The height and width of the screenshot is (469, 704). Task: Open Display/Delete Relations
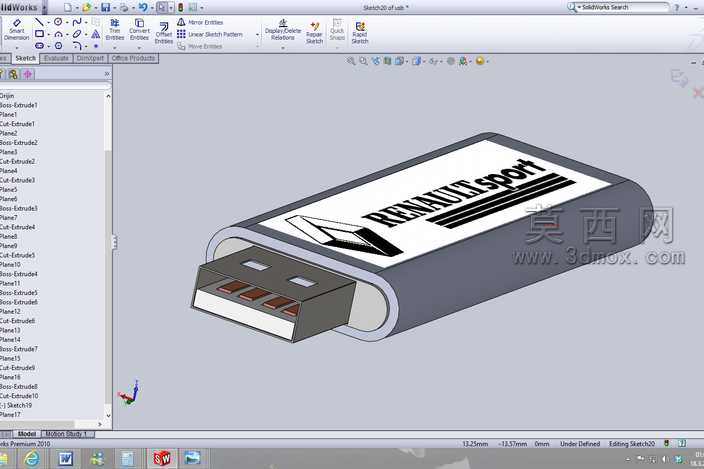point(283,30)
